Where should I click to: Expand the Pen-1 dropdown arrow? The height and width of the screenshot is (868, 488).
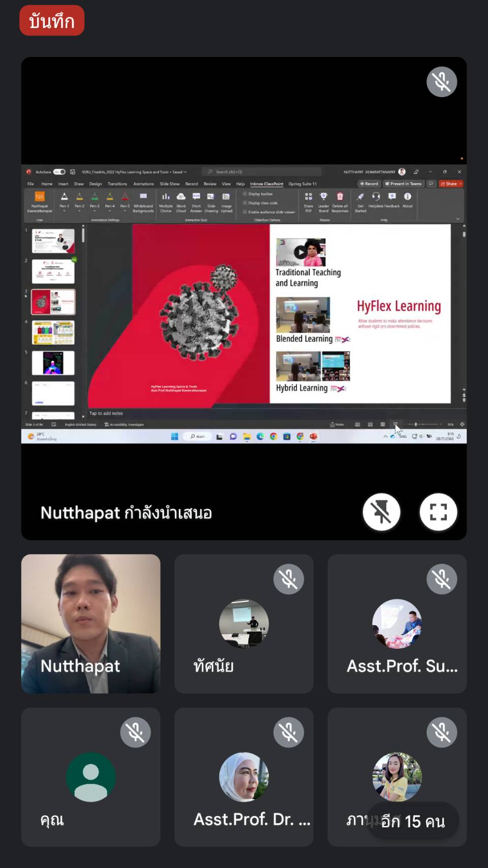click(x=64, y=211)
